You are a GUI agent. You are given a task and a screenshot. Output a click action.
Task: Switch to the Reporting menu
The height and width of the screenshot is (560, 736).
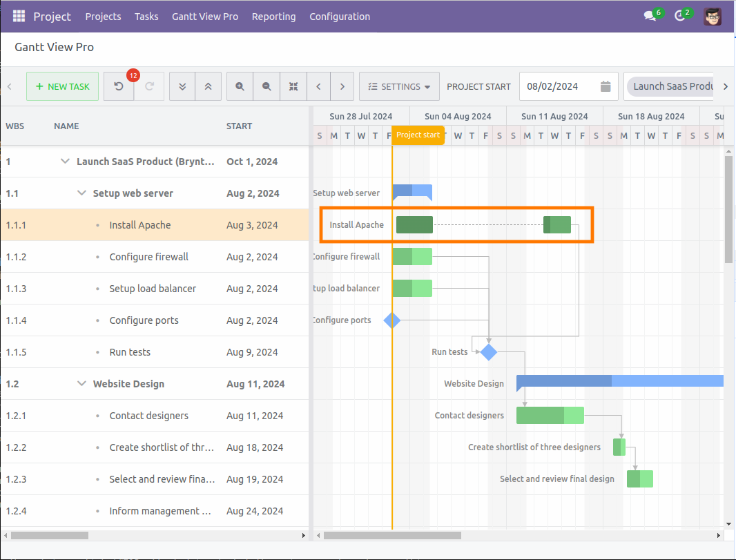tap(273, 16)
